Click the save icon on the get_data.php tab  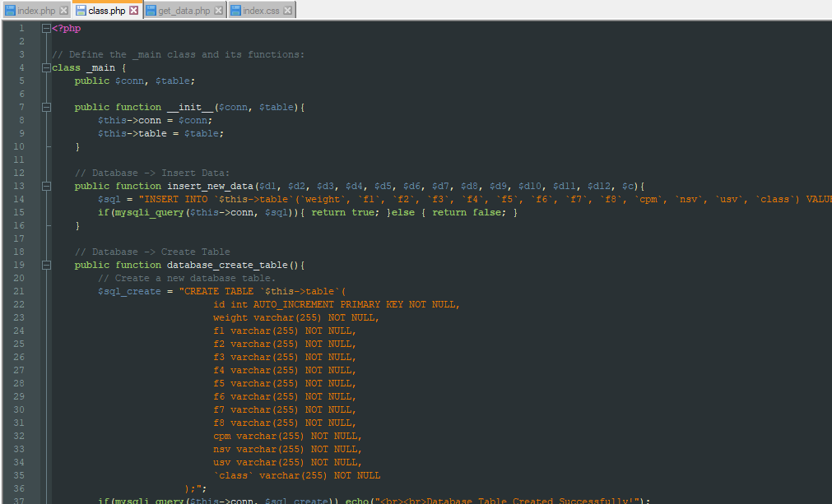click(x=151, y=11)
